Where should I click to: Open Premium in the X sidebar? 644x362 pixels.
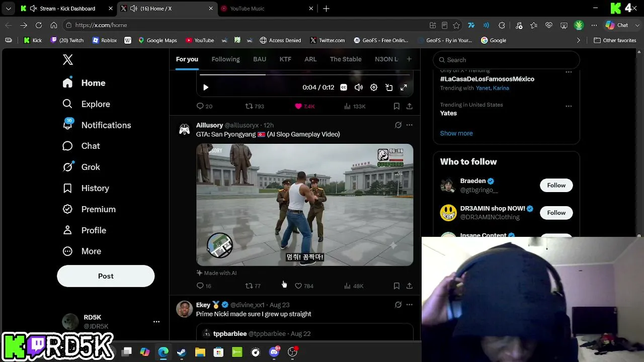(89, 209)
